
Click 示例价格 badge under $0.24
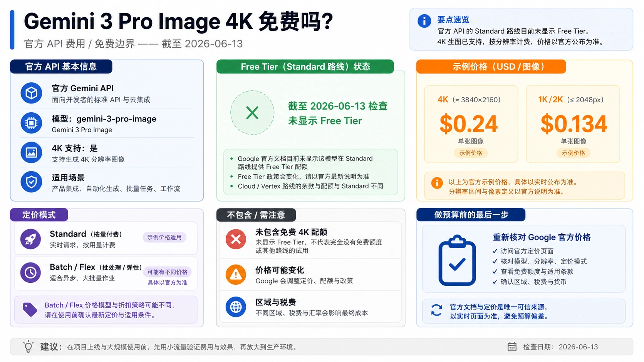pyautogui.click(x=471, y=153)
